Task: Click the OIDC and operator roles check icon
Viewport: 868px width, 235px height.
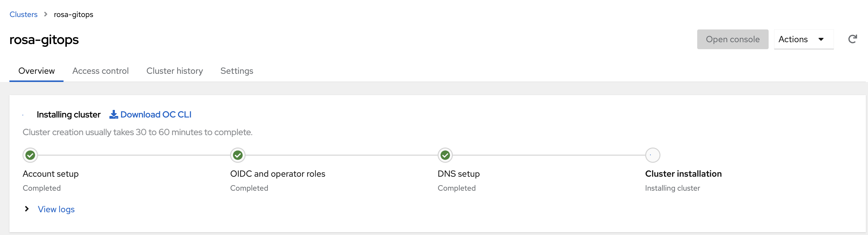Action: [x=238, y=155]
